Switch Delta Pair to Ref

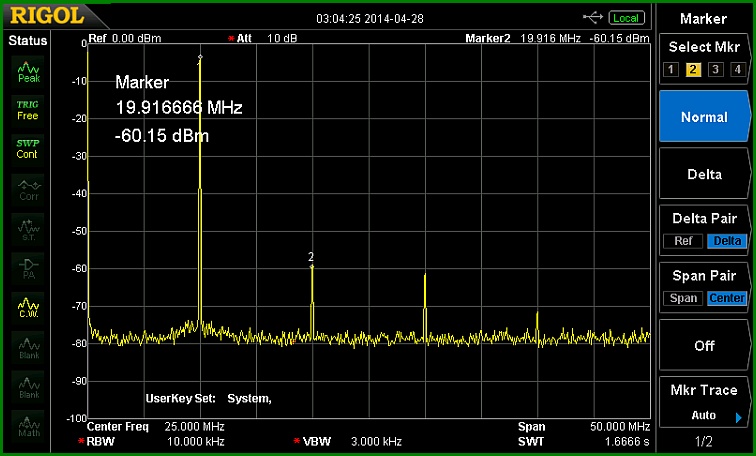point(683,241)
